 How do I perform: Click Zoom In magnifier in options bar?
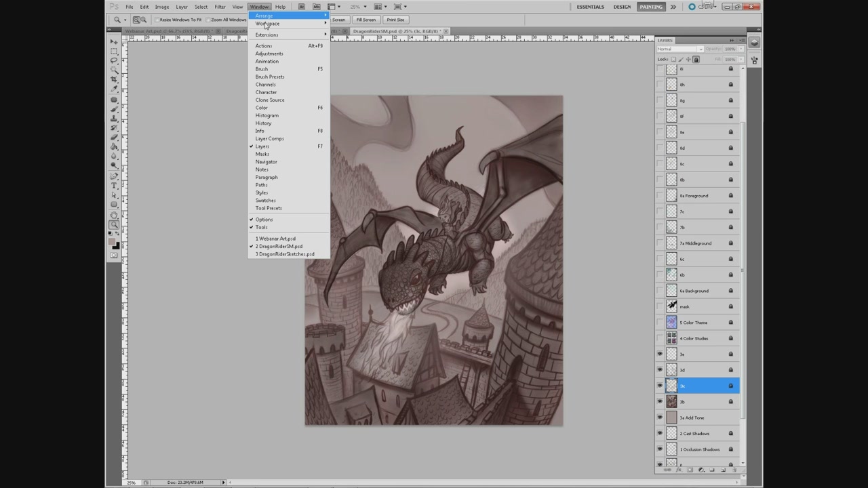[136, 20]
